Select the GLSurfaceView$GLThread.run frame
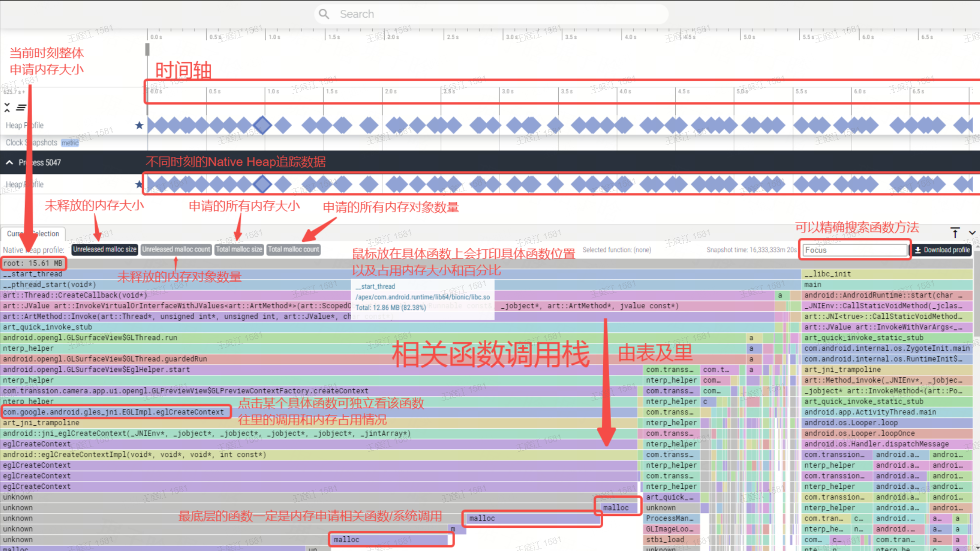The width and height of the screenshot is (980, 551). tap(373, 338)
